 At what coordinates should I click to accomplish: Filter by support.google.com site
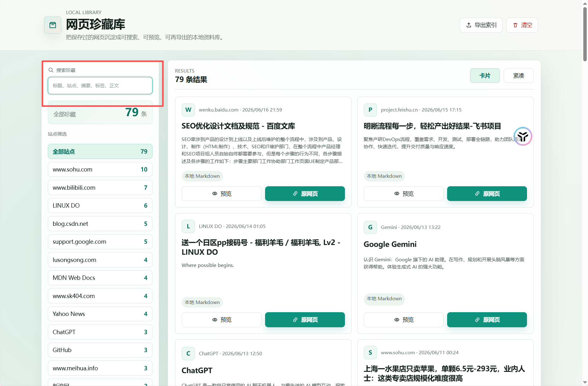coord(100,242)
